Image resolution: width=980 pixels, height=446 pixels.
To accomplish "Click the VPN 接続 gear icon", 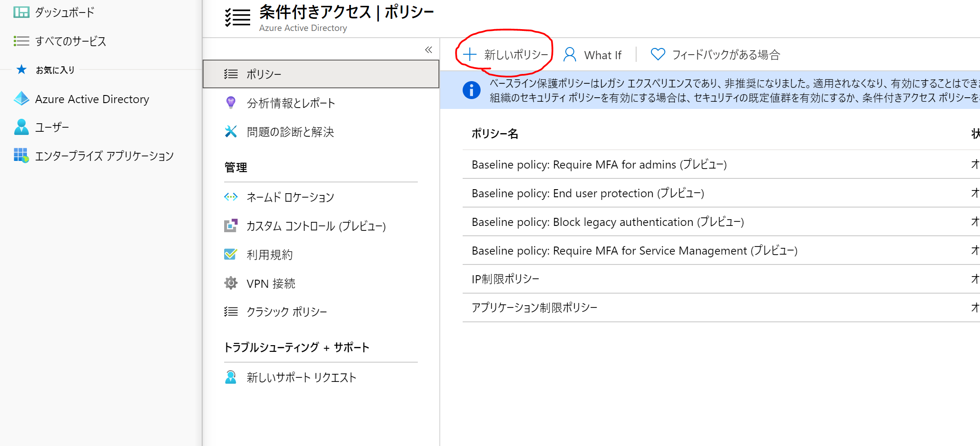I will coord(231,283).
